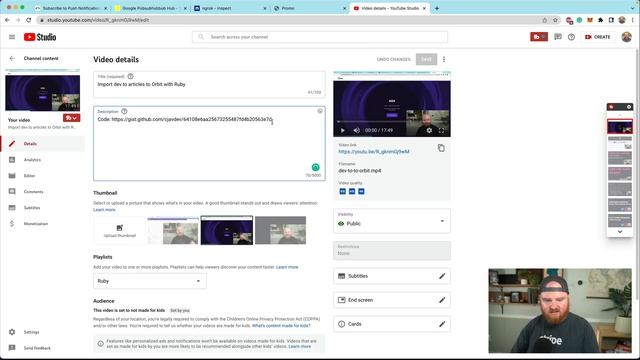The height and width of the screenshot is (360, 640).
Task: Seek on the video preview progress bar
Action: click(392, 122)
